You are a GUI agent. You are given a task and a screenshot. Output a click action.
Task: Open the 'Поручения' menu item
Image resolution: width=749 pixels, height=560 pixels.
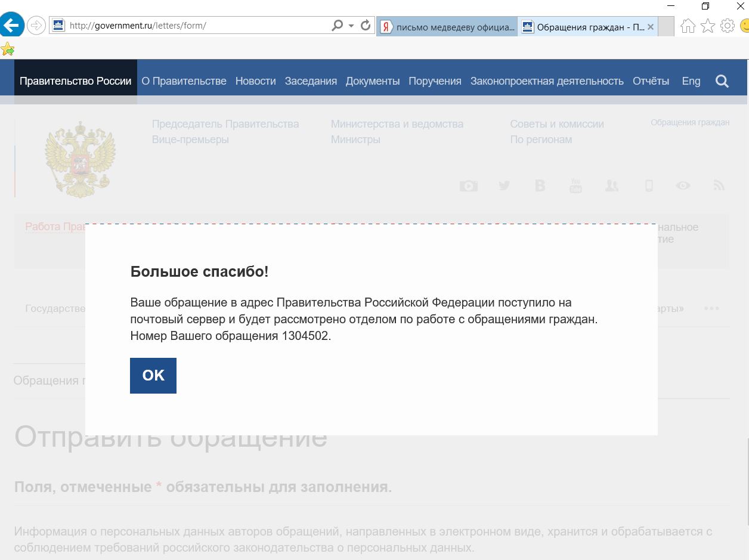(x=435, y=81)
